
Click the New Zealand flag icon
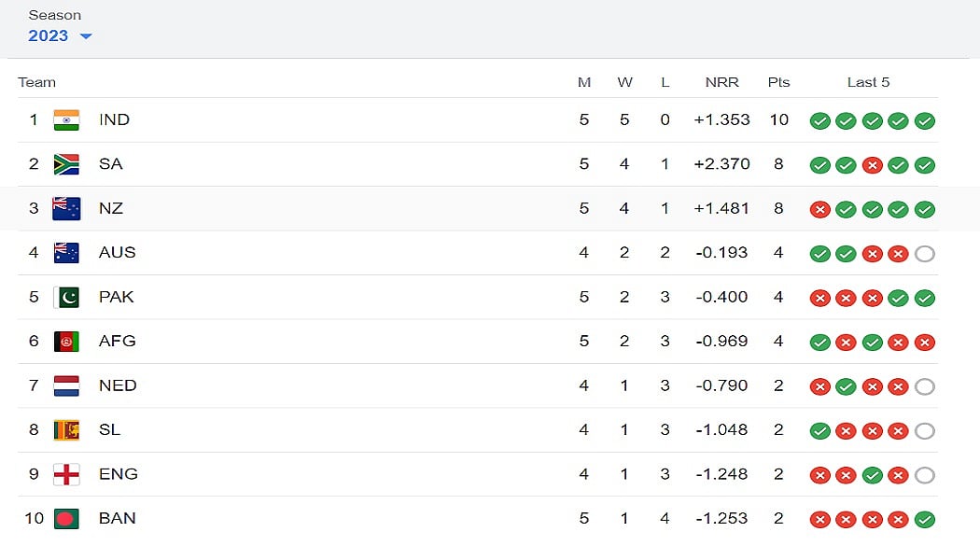(x=66, y=208)
